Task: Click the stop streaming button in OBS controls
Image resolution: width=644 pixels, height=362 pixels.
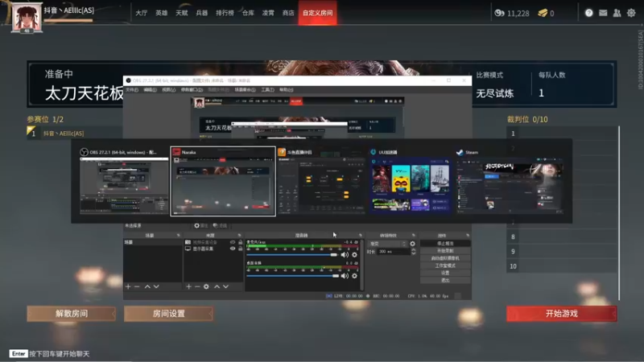Action: tap(445, 244)
